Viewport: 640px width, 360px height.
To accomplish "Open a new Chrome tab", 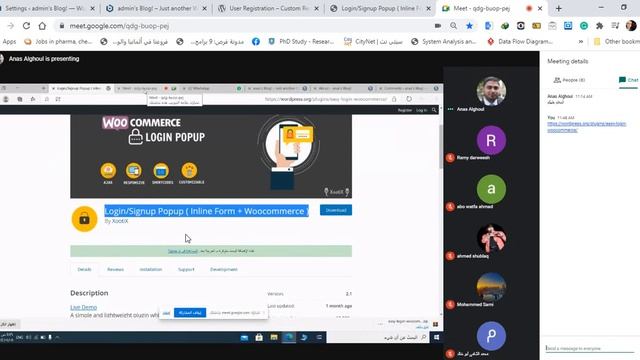I will coord(558,8).
